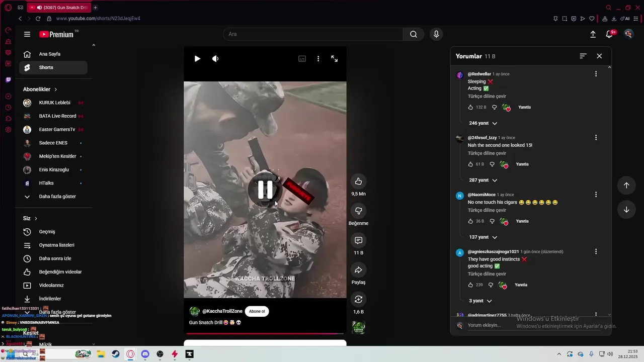Expand 3 yanıt replies
The width and height of the screenshot is (644, 362).
[x=480, y=301]
